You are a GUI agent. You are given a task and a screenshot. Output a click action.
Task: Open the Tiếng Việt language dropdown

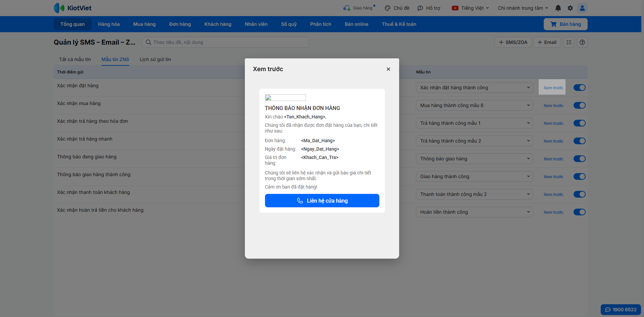point(470,8)
